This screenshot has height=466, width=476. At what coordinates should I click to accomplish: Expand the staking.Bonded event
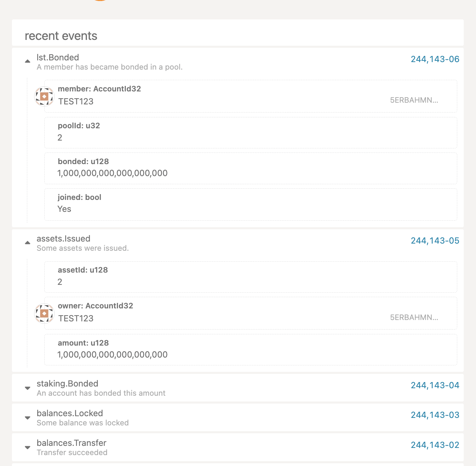point(27,388)
